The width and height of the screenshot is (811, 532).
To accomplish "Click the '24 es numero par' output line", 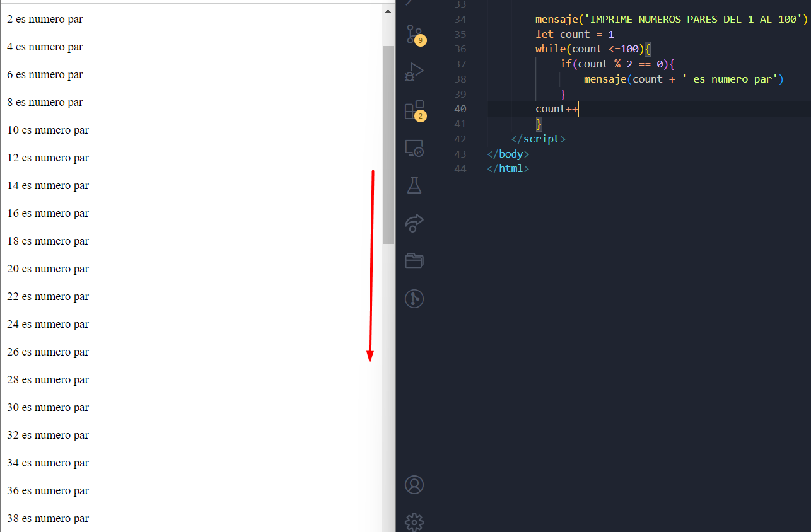I will pyautogui.click(x=48, y=325).
